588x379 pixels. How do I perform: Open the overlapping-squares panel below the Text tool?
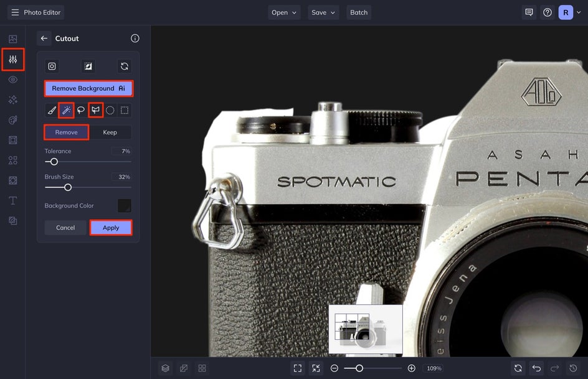tap(12, 221)
